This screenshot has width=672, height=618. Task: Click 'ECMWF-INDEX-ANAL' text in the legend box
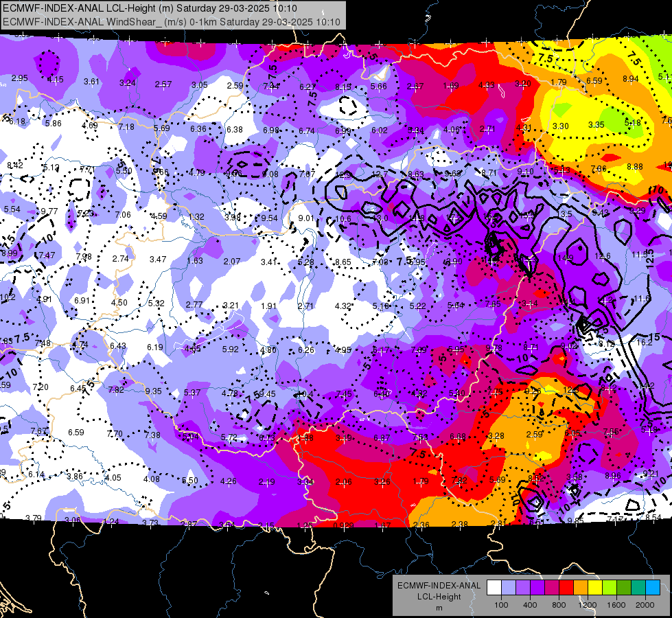click(439, 586)
